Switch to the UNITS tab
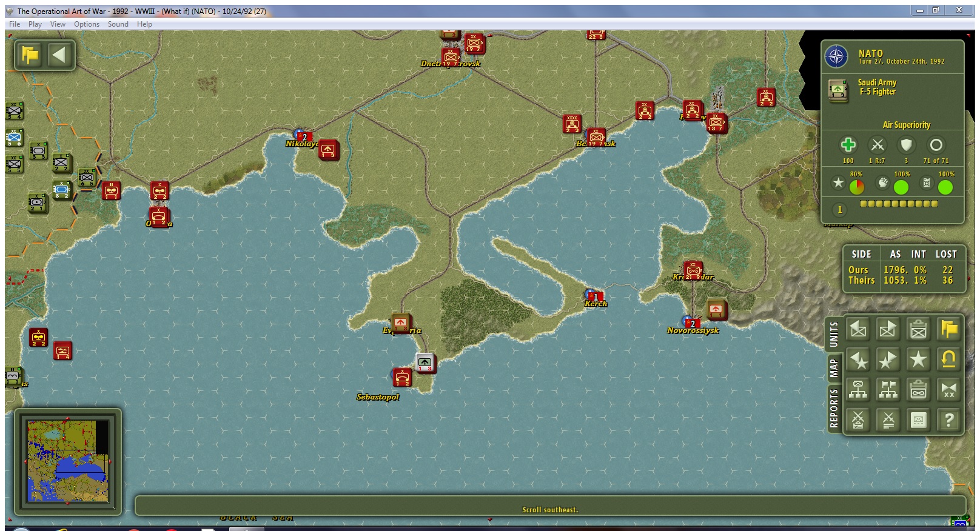This screenshot has width=980, height=531. pyautogui.click(x=834, y=334)
